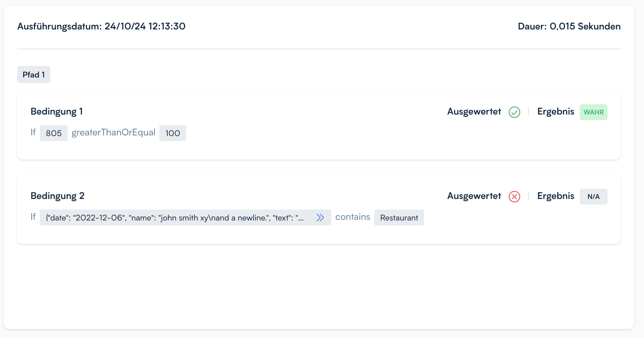Click the Restaurant value chip
Screen dimensions: 644x337
[x=399, y=217]
